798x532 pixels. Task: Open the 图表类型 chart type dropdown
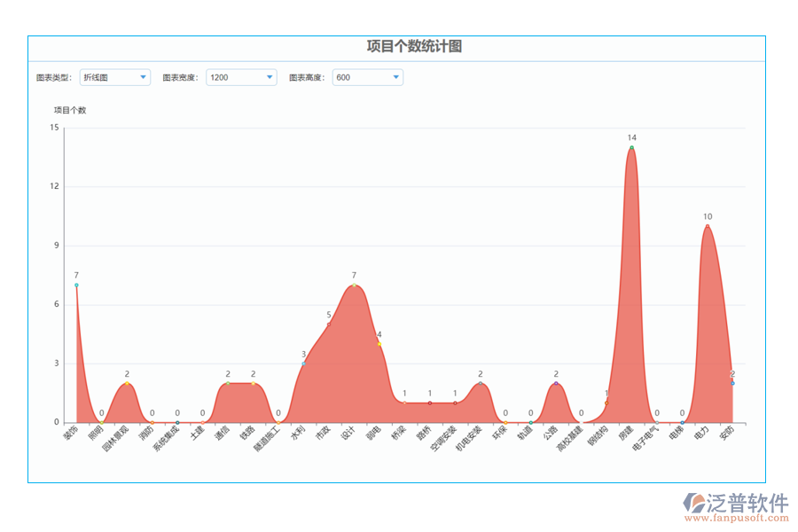pyautogui.click(x=114, y=77)
